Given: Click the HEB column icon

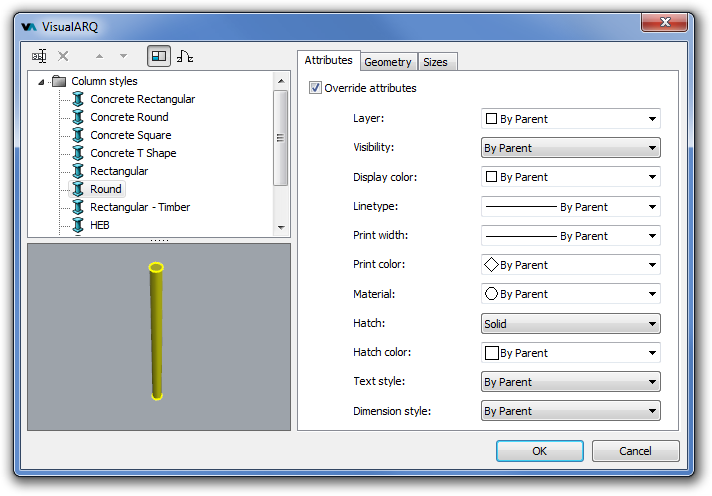Looking at the screenshot, I should click(x=78, y=225).
